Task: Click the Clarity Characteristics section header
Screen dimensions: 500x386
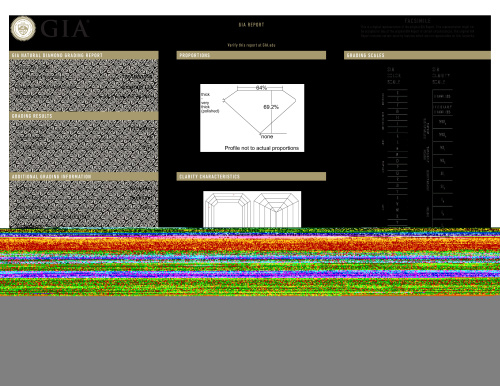Action: coord(251,176)
